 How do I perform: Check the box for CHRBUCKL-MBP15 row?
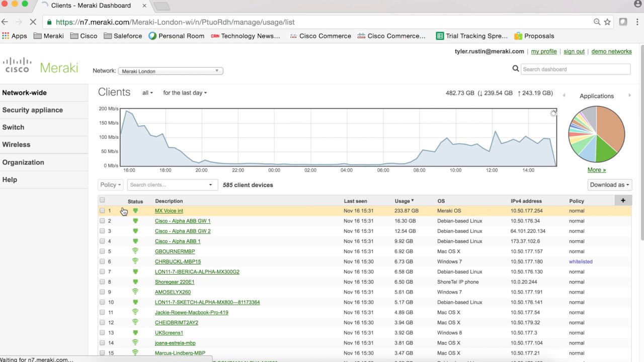pos(102,261)
